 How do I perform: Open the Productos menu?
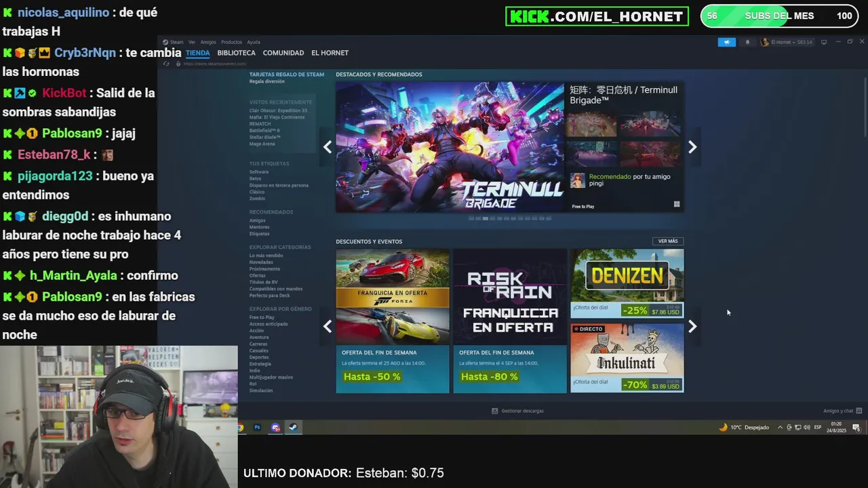click(231, 42)
